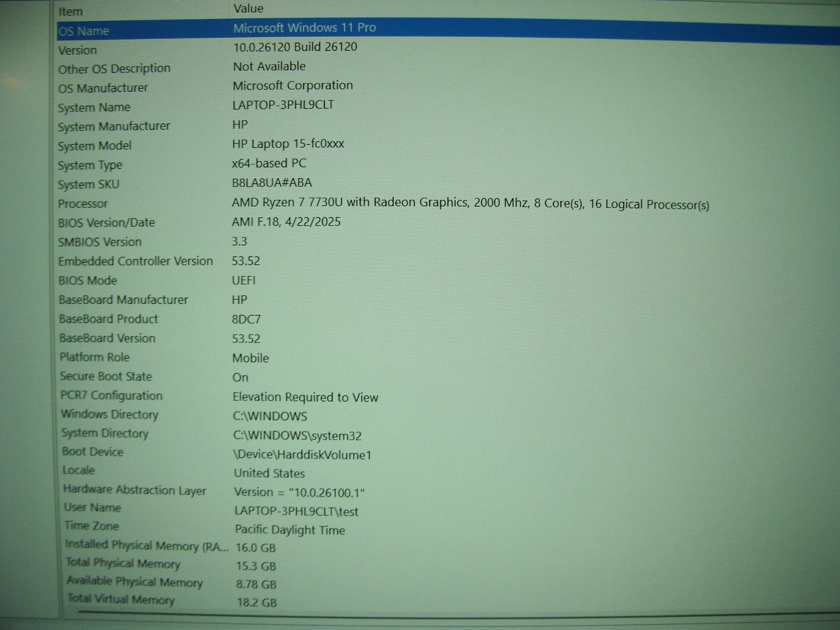
Task: Click the Embedded Controller Version row
Action: point(135,261)
